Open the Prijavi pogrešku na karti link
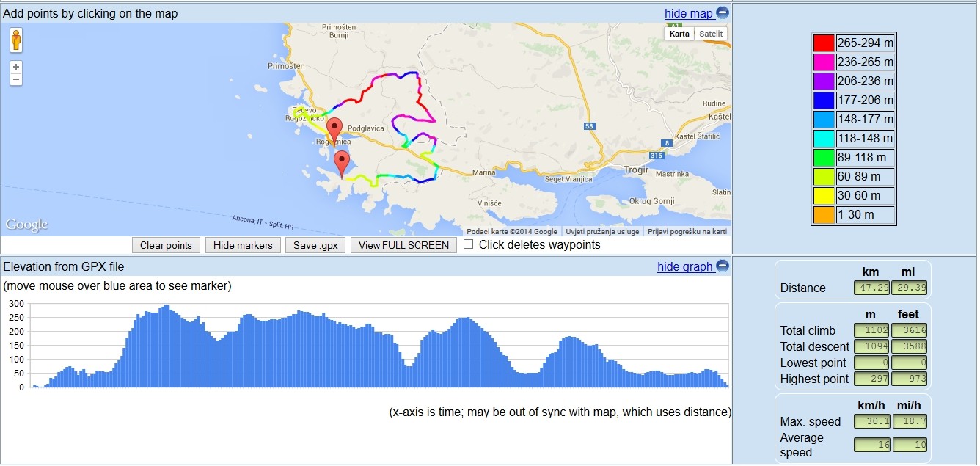Viewport: 980px width, 466px height. click(687, 232)
